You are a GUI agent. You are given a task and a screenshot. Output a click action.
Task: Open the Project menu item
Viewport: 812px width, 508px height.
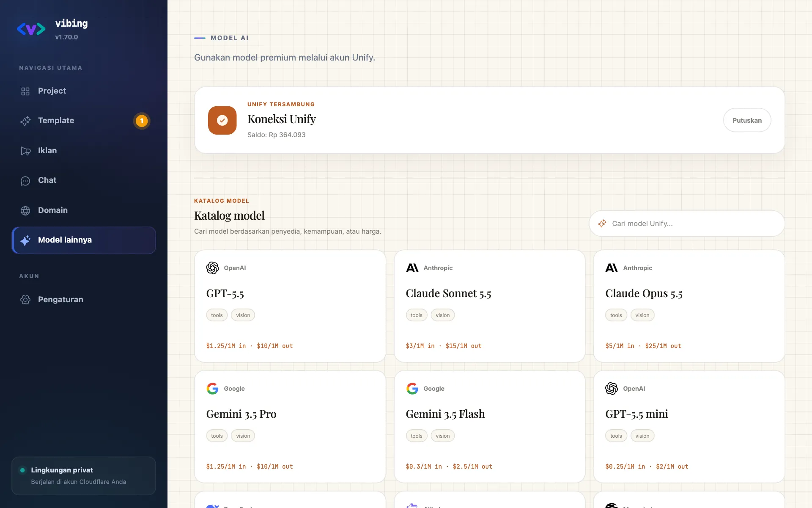coord(84,91)
